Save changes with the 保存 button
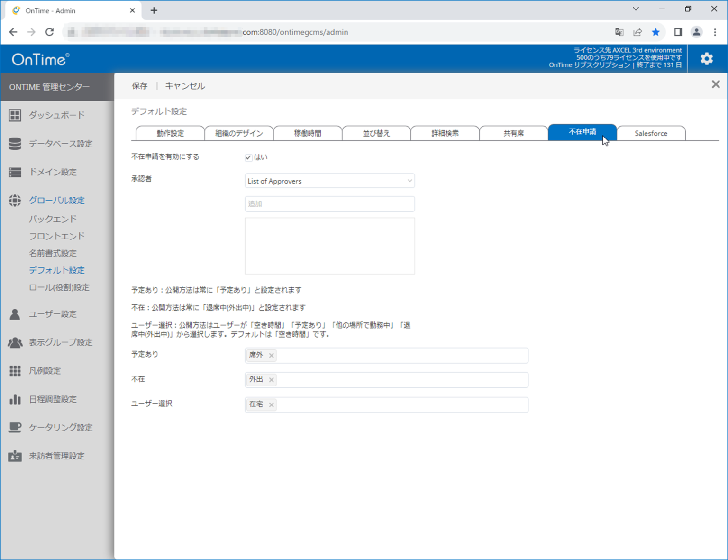The height and width of the screenshot is (560, 728). (x=139, y=86)
